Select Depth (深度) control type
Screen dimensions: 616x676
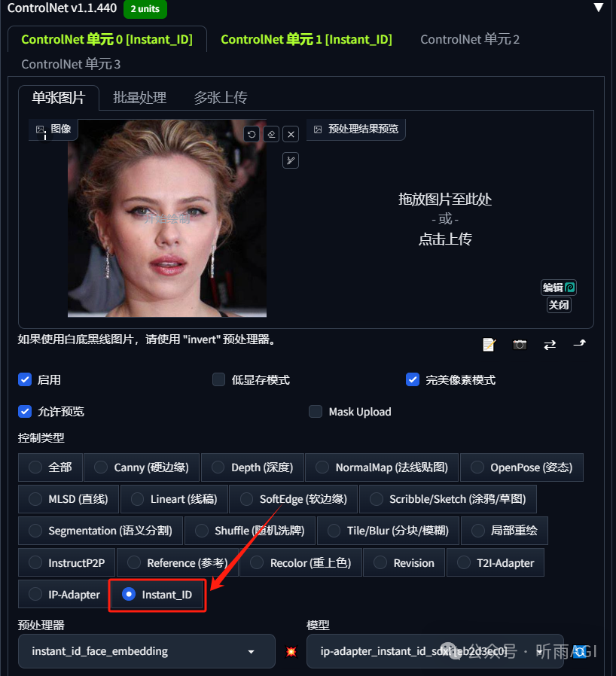click(x=252, y=467)
